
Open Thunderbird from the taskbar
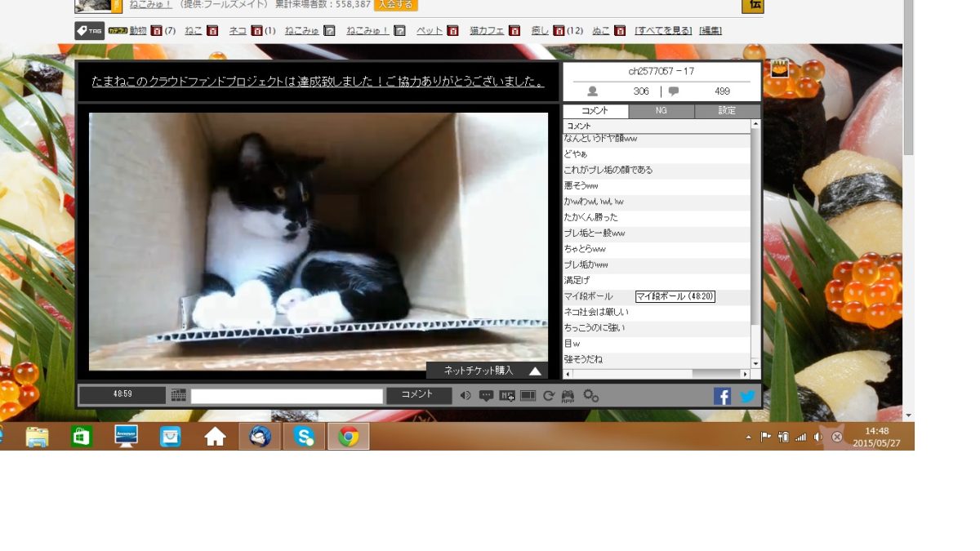click(x=261, y=437)
